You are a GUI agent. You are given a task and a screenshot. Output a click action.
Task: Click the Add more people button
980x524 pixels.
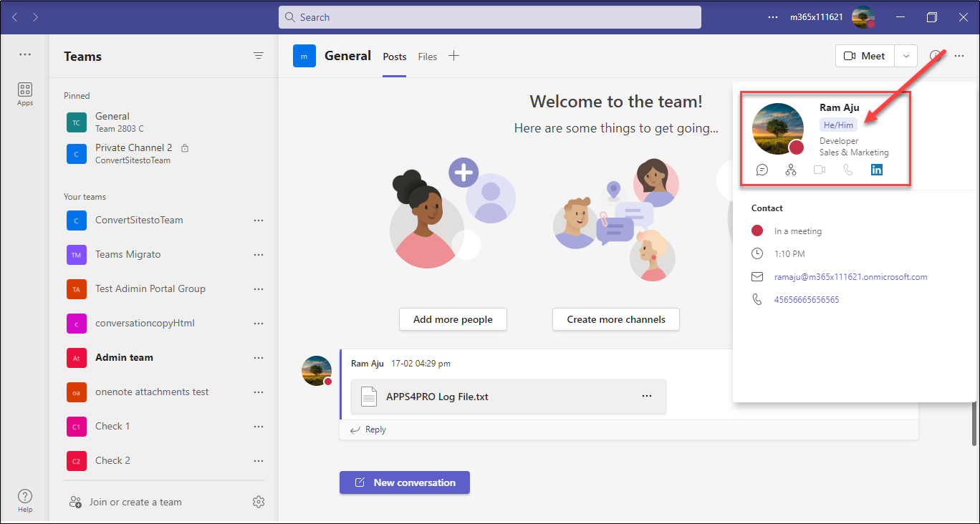(x=453, y=319)
